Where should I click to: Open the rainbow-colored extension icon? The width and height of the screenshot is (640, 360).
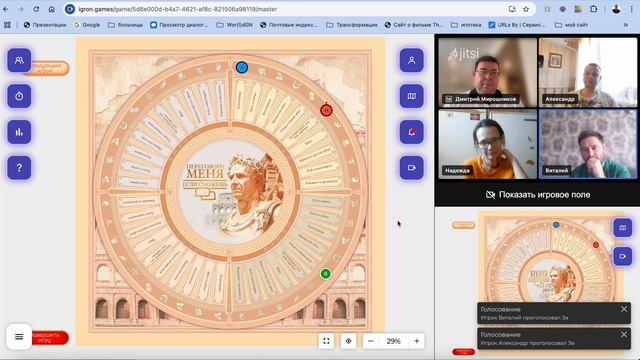tap(578, 9)
